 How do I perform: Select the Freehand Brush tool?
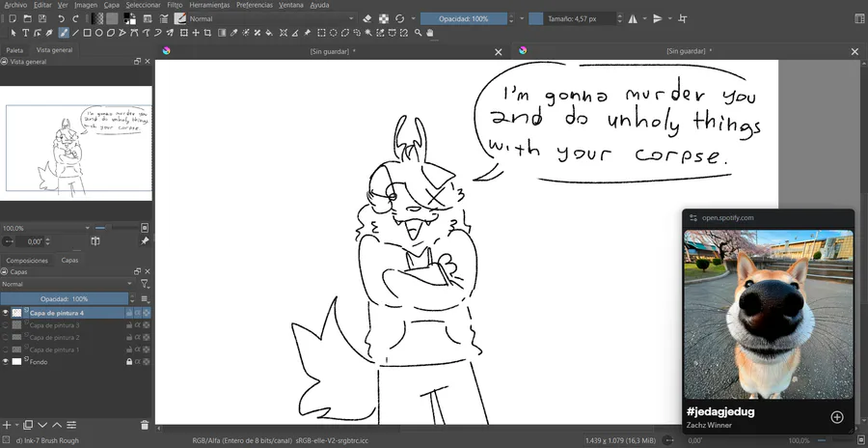(64, 33)
